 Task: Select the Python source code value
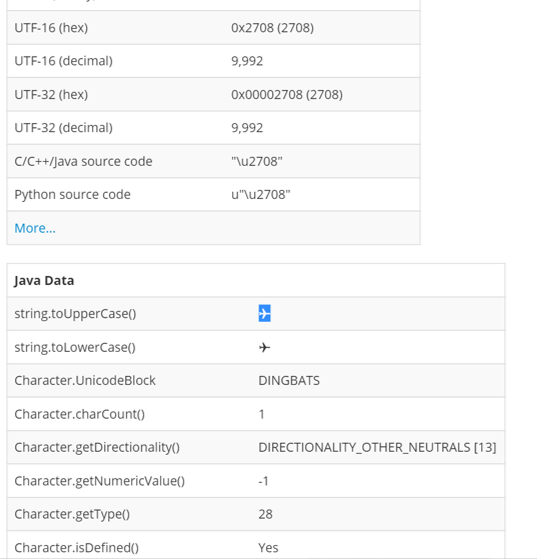(261, 195)
